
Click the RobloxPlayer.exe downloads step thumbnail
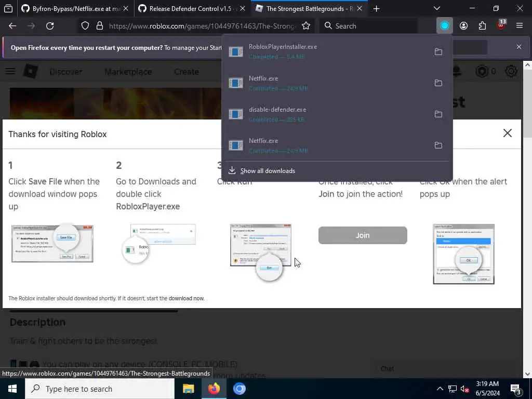tap(159, 244)
